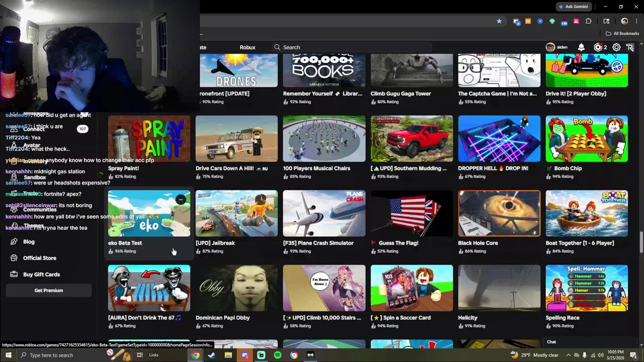
Task: Click the page vertical scrollbar thumb
Action: 641,243
